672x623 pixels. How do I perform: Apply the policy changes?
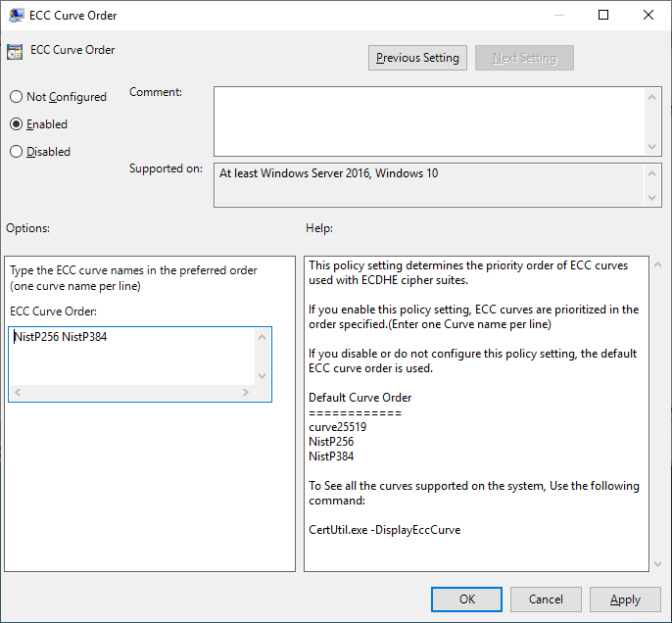point(625,599)
